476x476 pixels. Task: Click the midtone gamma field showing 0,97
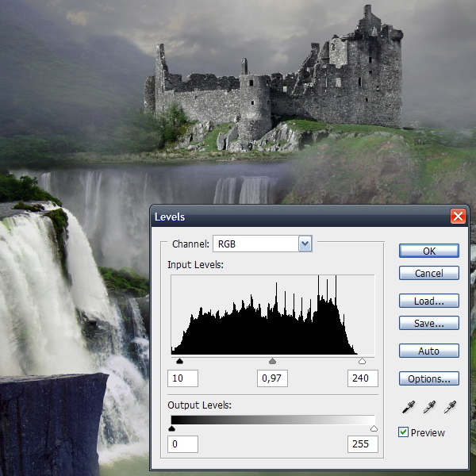[x=272, y=379]
